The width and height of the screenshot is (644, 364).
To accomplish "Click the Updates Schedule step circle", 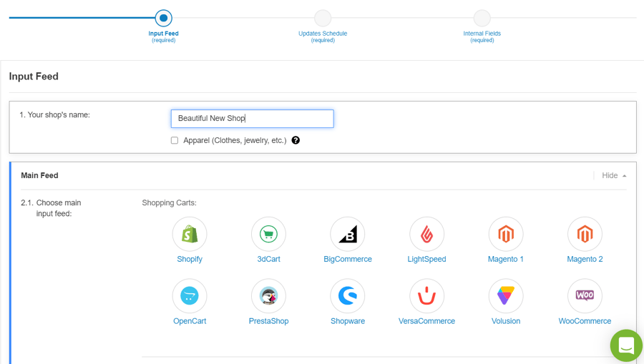I will (x=323, y=18).
